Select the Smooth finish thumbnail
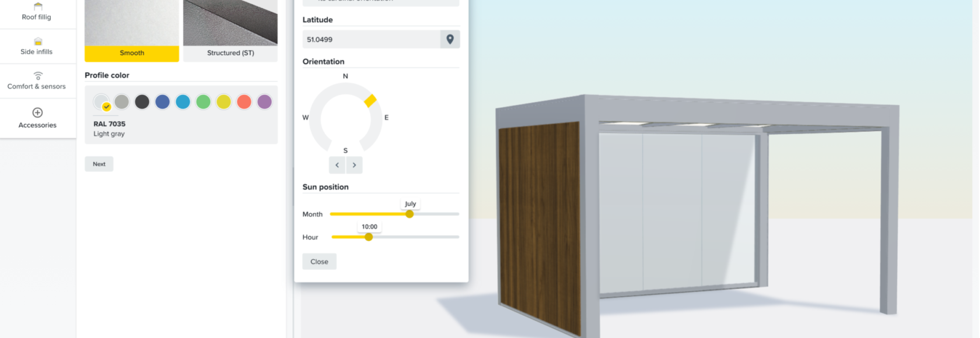The image size is (980, 338). [132, 30]
